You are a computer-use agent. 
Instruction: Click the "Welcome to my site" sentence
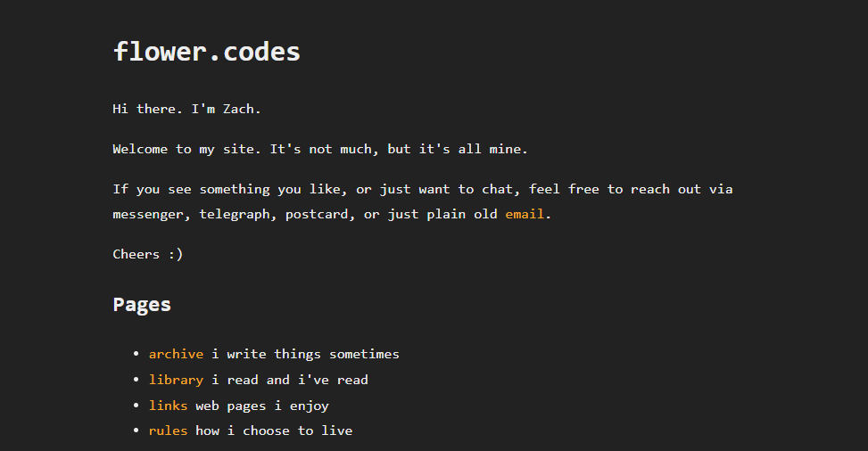(320, 150)
